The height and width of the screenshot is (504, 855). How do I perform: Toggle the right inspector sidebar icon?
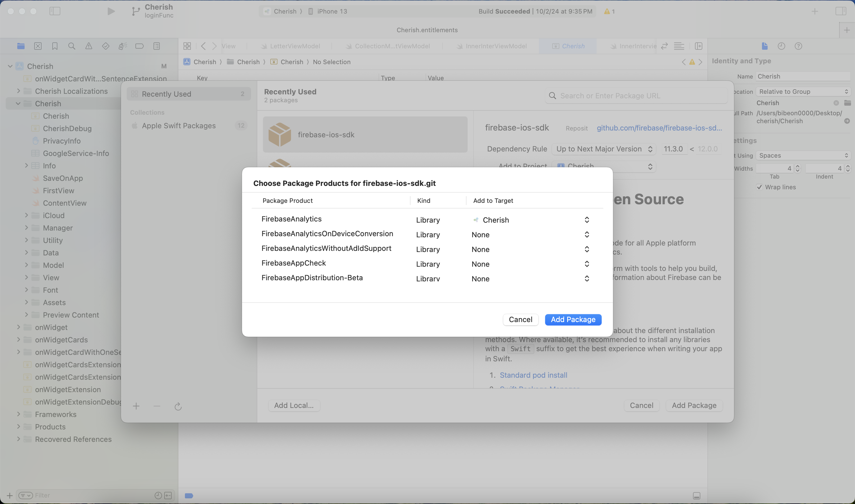(841, 11)
